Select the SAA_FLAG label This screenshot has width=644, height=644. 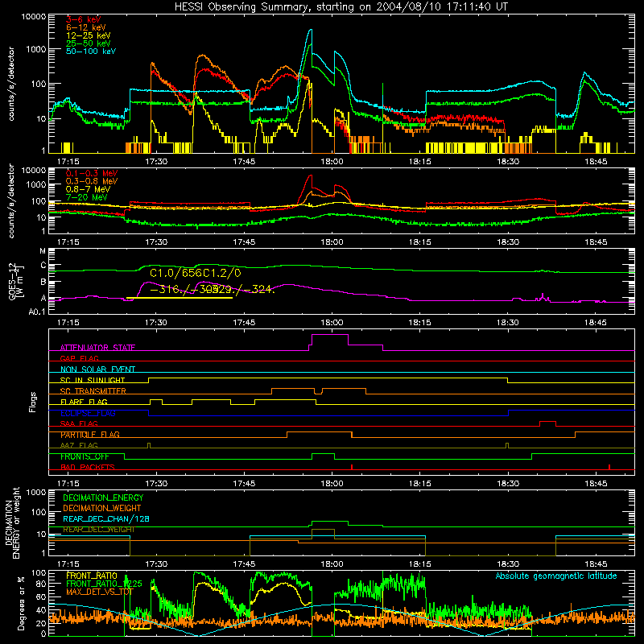[79, 423]
